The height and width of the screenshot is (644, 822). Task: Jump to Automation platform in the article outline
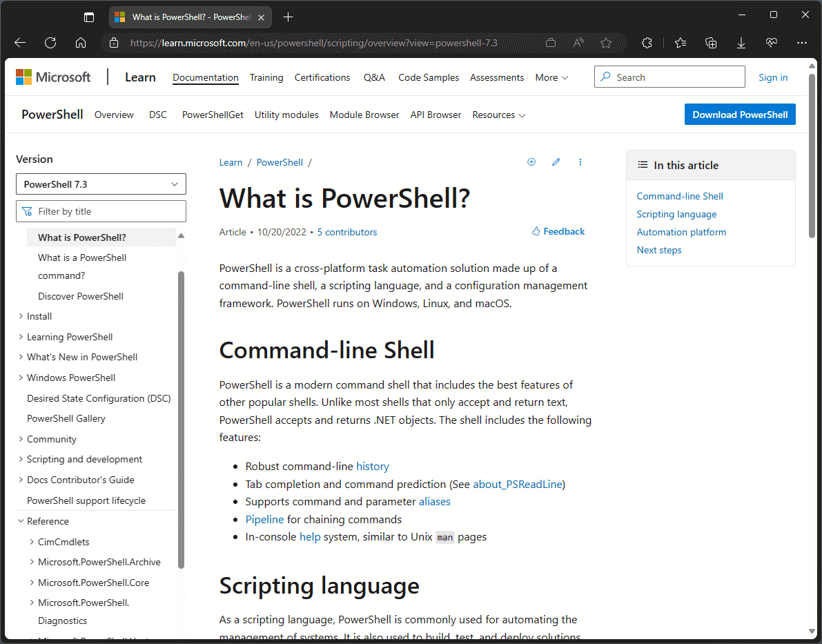click(681, 232)
